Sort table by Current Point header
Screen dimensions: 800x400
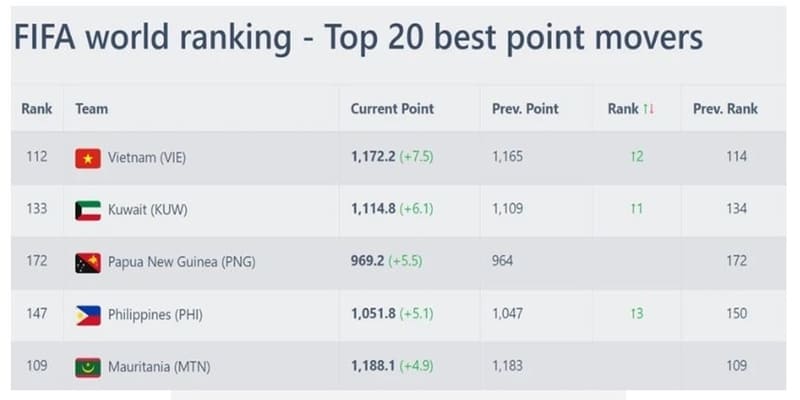[392, 109]
